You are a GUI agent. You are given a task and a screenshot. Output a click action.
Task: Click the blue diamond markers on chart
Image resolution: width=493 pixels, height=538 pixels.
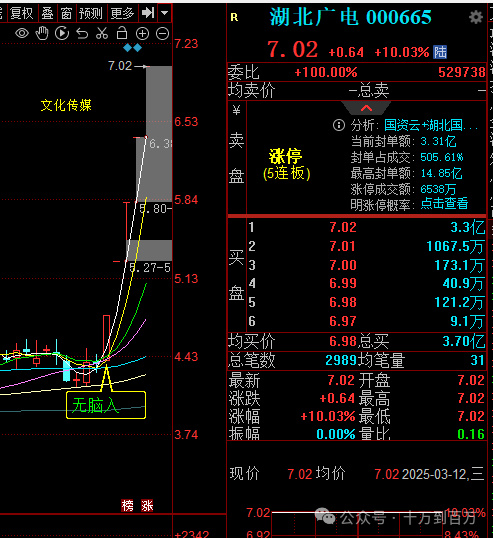132,48
